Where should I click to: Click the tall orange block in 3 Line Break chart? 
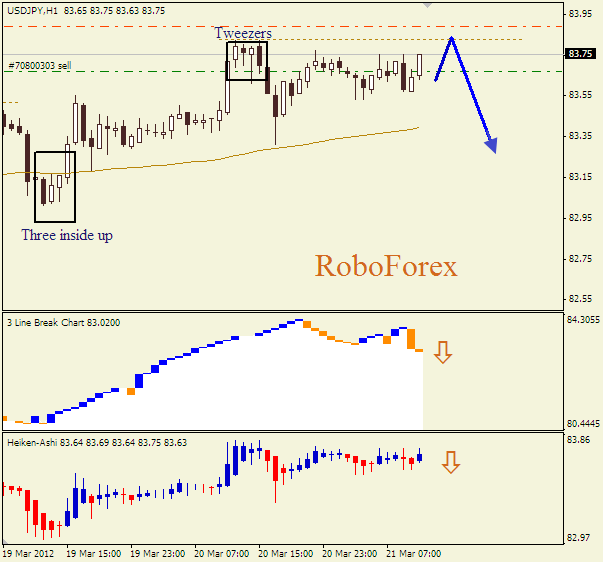pos(411,337)
